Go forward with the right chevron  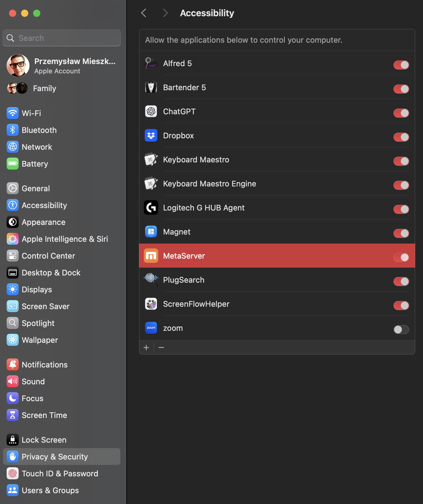(x=165, y=13)
